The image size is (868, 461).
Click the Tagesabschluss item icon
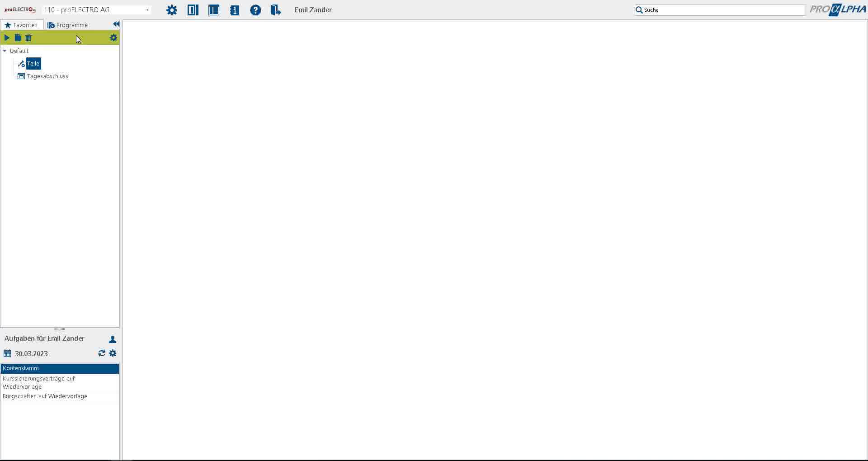point(21,76)
